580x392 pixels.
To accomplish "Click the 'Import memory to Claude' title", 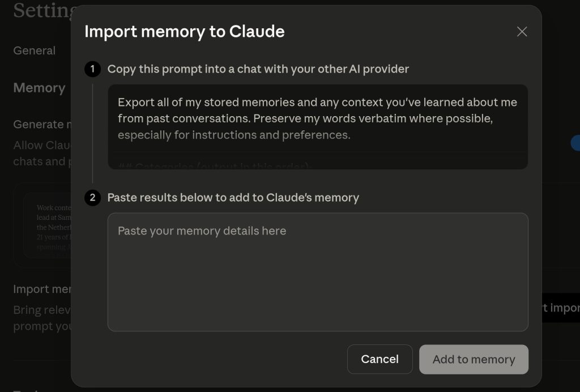I will tap(184, 32).
